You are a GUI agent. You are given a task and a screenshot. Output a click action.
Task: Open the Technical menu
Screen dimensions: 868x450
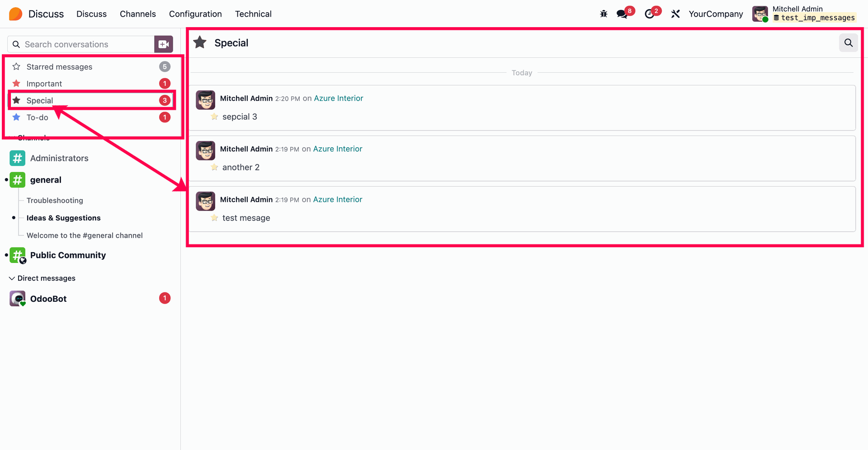coord(253,14)
